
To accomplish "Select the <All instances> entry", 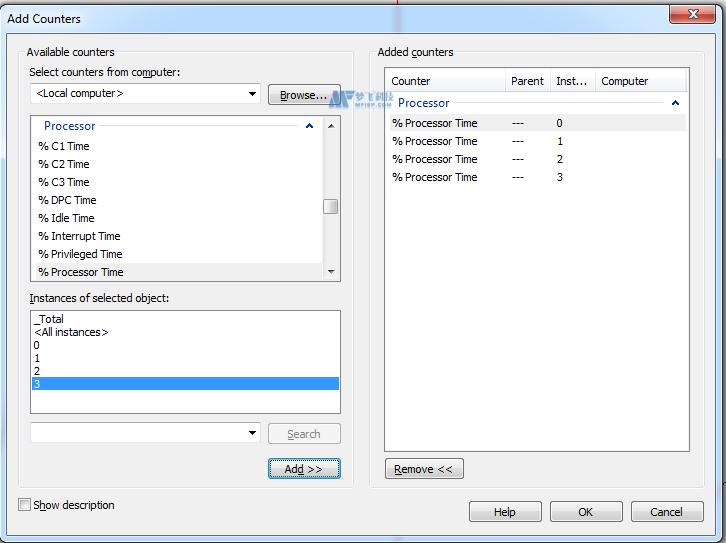I will [x=71, y=332].
